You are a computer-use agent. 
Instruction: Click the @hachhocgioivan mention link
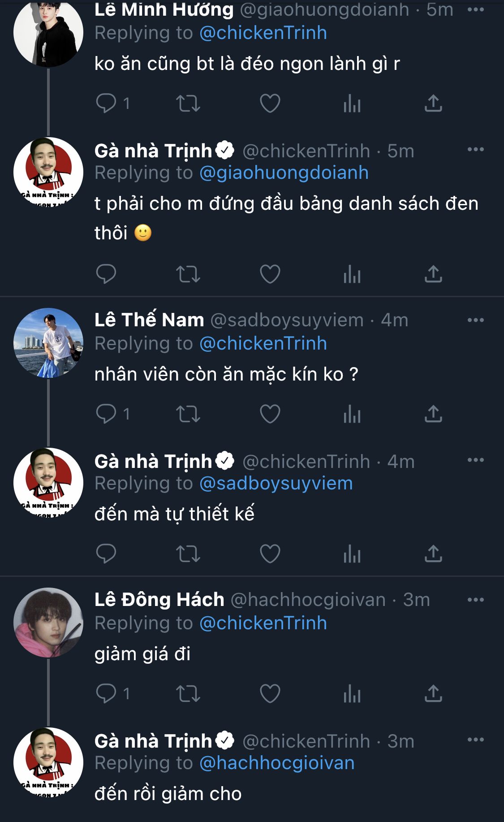(x=277, y=763)
